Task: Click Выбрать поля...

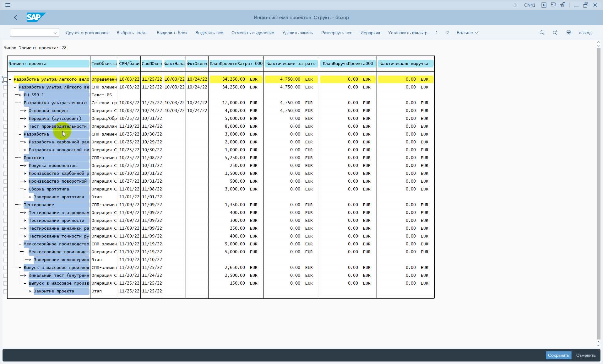Action: pos(132,33)
